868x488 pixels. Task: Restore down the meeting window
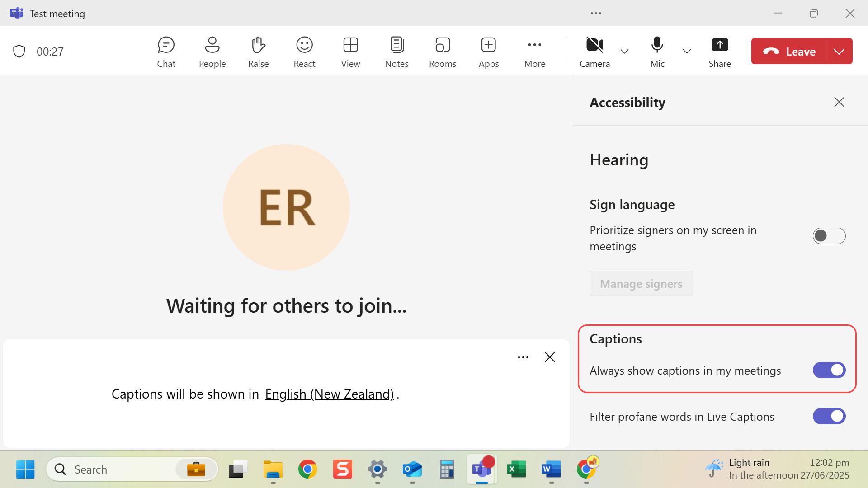tap(814, 13)
